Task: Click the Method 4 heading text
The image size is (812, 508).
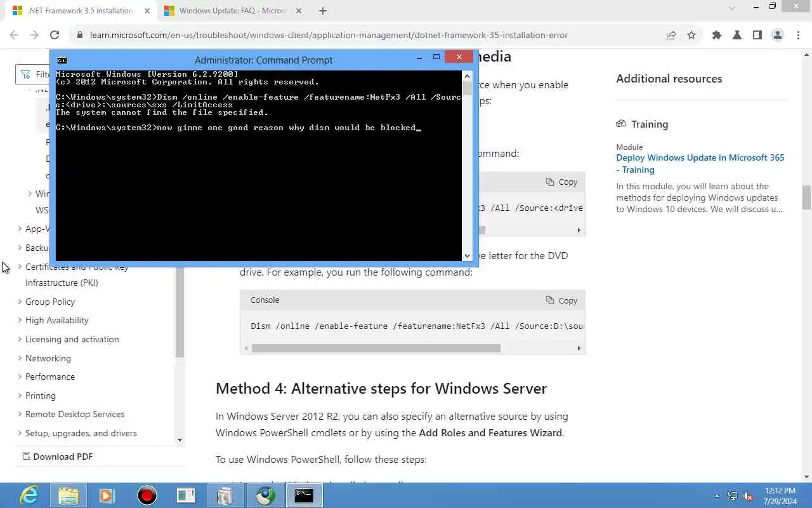Action: 381,389
